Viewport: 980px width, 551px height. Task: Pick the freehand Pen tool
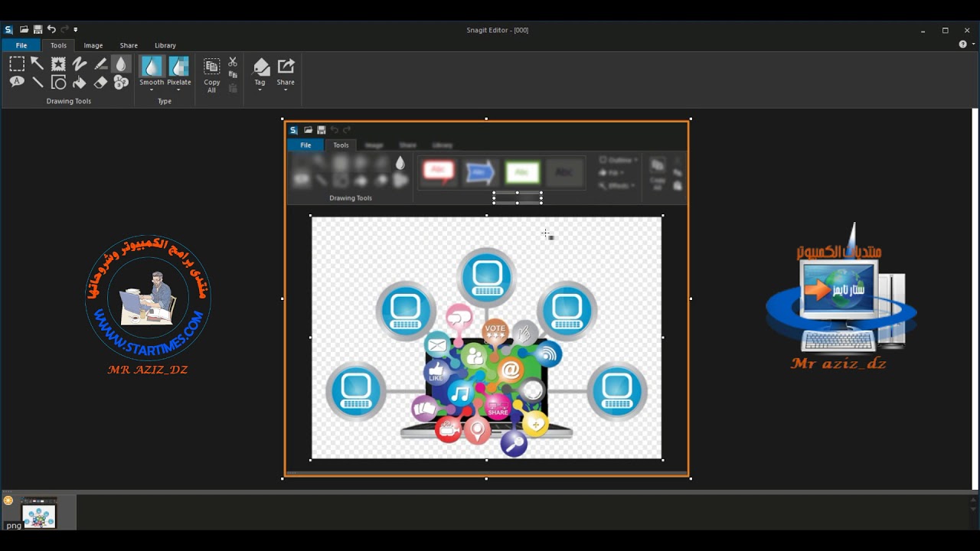pyautogui.click(x=80, y=64)
